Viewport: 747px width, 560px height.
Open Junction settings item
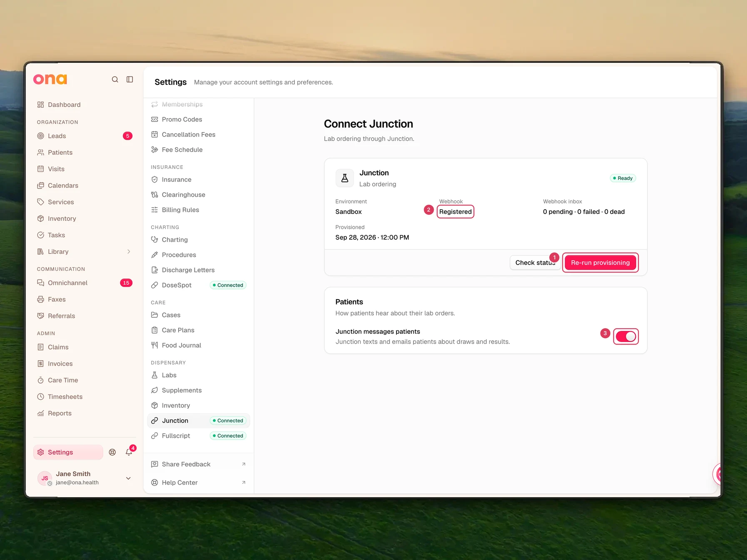tap(199, 421)
